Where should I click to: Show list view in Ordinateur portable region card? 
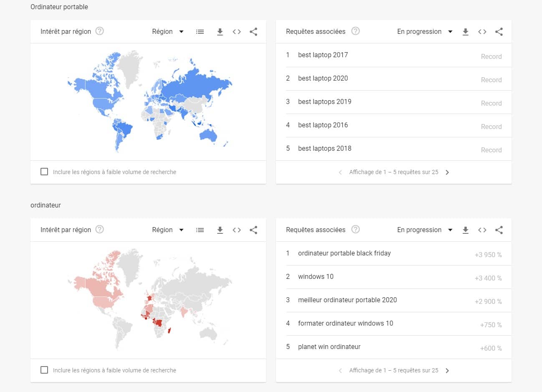pos(200,32)
